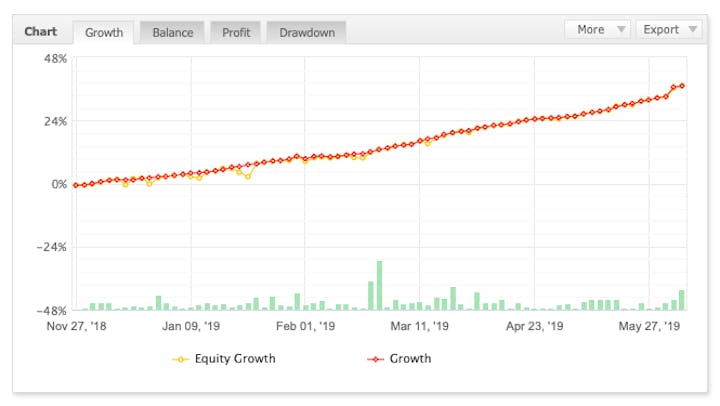Expand the Export dropdown
720x406 pixels.
(669, 29)
